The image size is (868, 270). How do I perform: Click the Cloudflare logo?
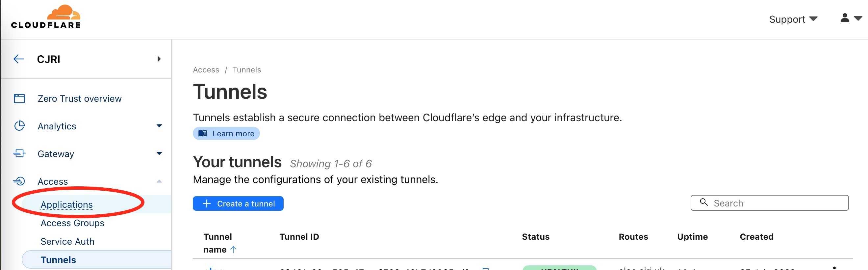45,15
